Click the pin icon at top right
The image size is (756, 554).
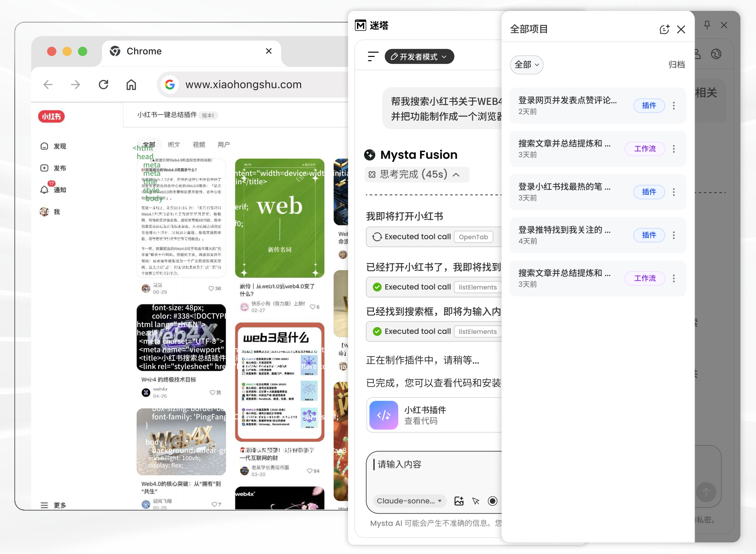707,25
